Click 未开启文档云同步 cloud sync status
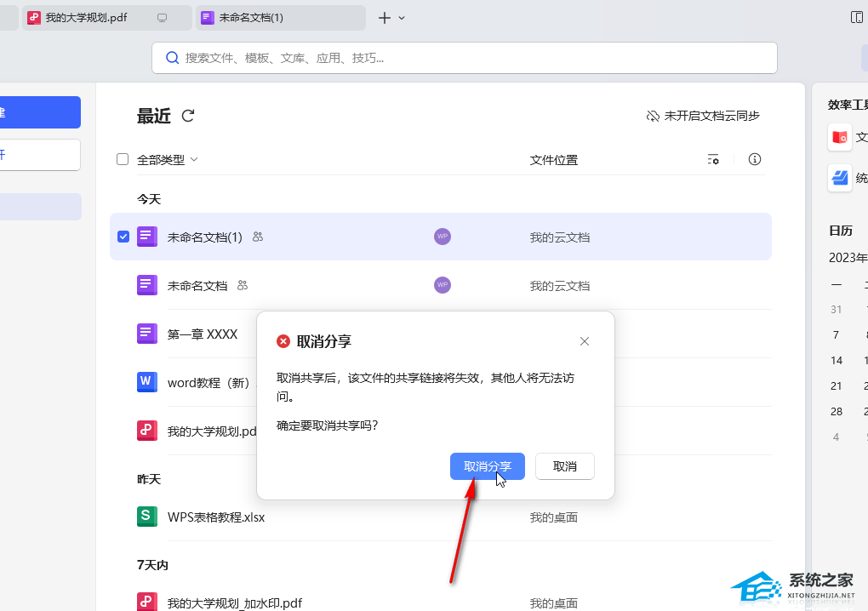 click(x=703, y=116)
